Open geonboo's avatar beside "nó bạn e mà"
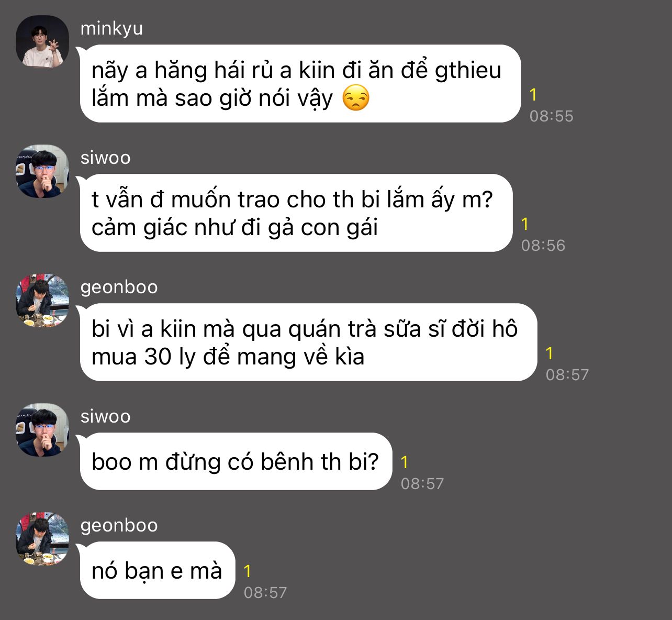Screen dimensions: 672x620 pyautogui.click(x=42, y=539)
